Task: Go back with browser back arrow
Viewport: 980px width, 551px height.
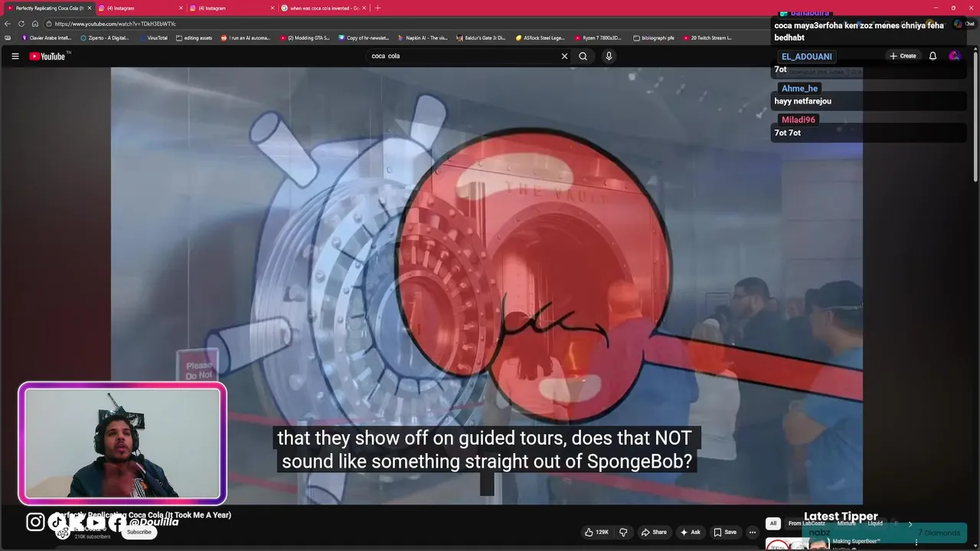Action: (x=8, y=24)
